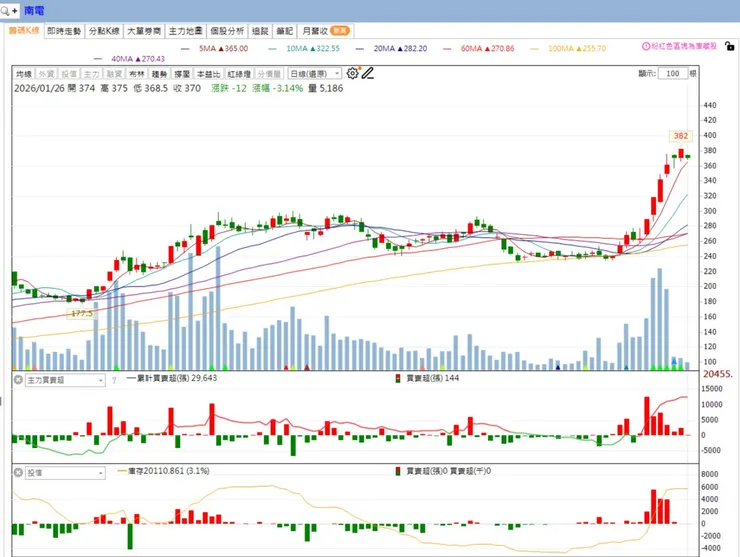Toggle 外資 indicator button
740x557 pixels.
(46, 74)
